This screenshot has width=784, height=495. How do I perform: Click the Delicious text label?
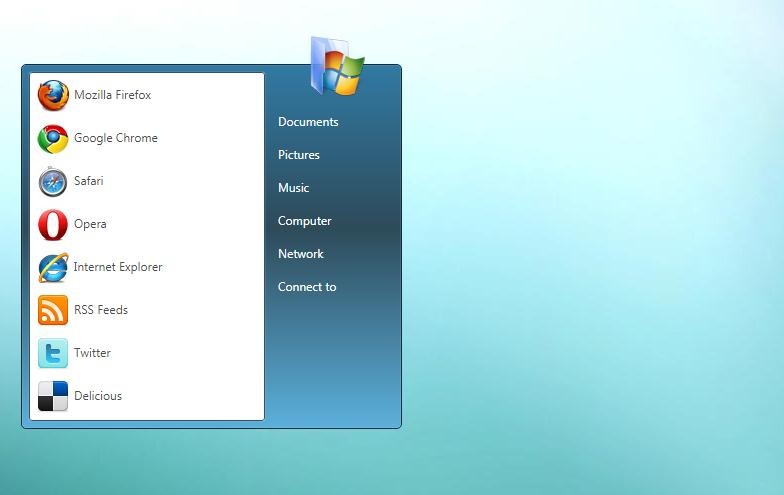coord(98,396)
